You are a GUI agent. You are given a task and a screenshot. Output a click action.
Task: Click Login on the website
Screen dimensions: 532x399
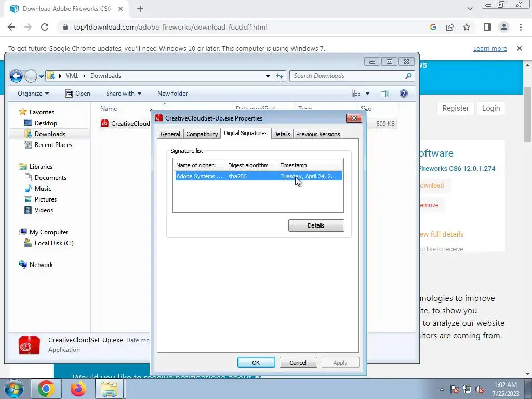point(490,108)
